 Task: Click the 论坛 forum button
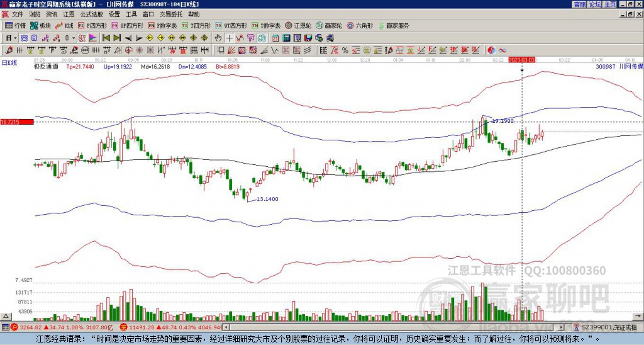[x=594, y=4]
